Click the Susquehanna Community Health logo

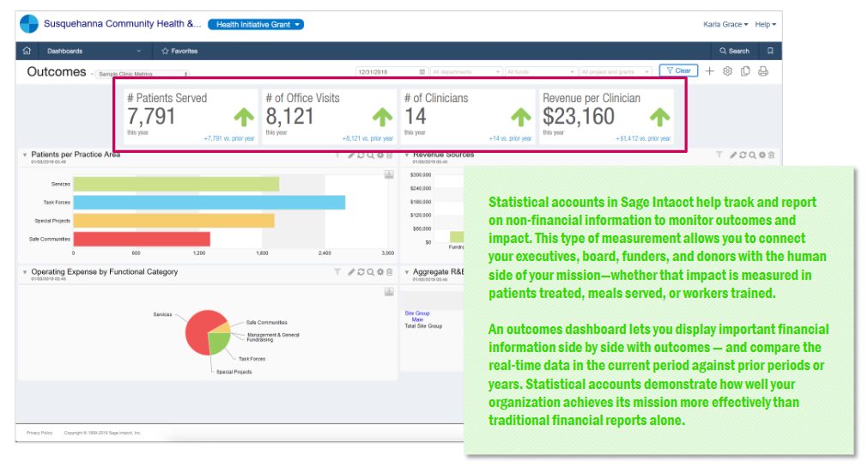[29, 24]
